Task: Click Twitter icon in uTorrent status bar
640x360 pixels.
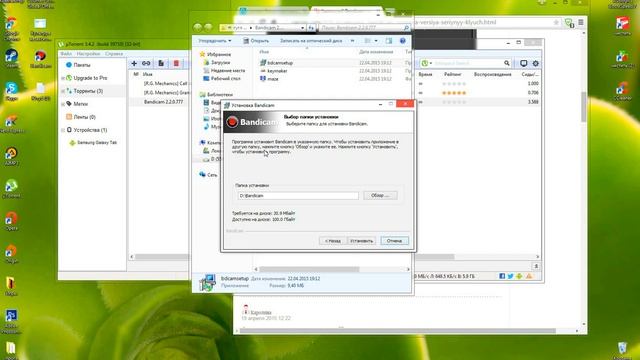Action: [511, 276]
